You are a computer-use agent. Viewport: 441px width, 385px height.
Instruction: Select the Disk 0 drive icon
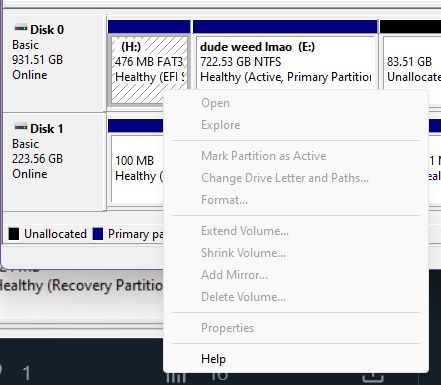(21, 28)
